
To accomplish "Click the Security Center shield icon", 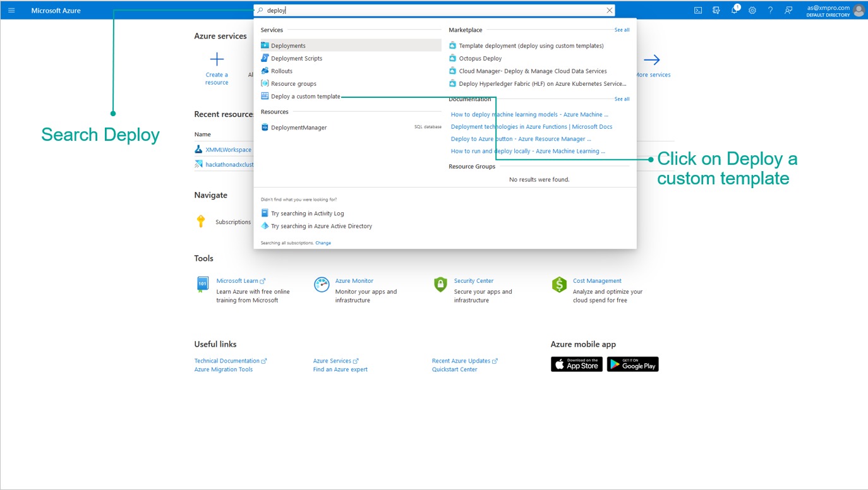I will [x=440, y=284].
